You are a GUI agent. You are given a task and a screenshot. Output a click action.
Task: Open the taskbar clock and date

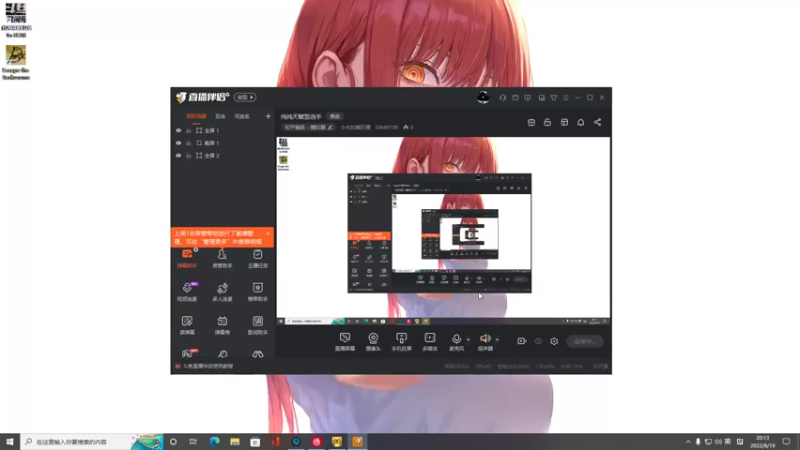coord(762,442)
